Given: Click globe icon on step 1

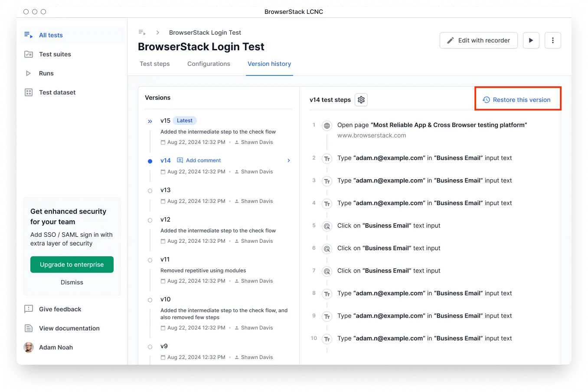Looking at the screenshot, I should coord(327,126).
